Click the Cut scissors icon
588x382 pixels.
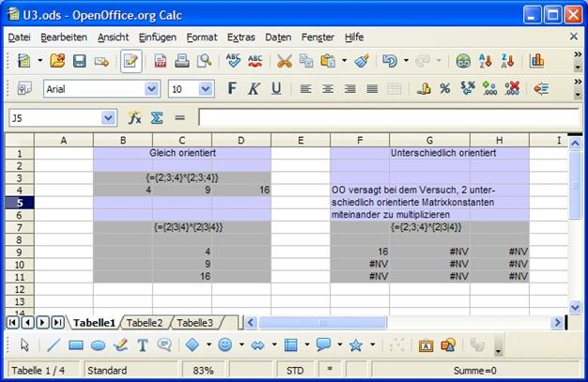click(284, 61)
